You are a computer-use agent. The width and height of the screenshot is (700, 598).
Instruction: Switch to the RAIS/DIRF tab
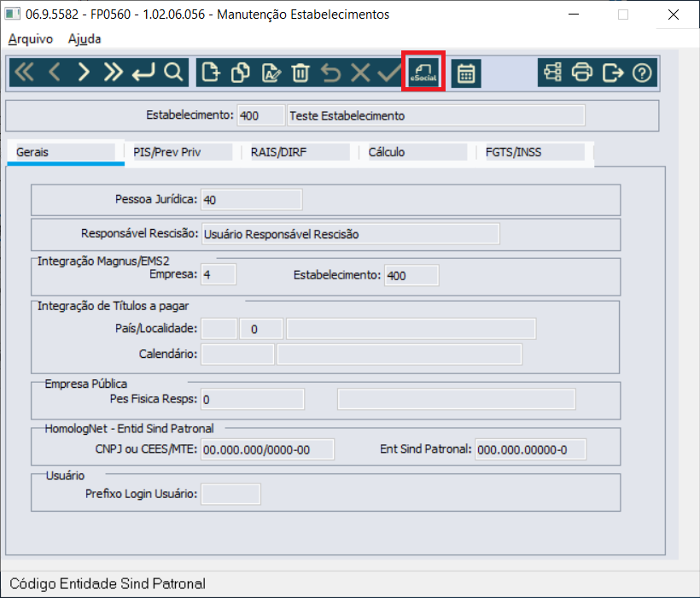[300, 152]
